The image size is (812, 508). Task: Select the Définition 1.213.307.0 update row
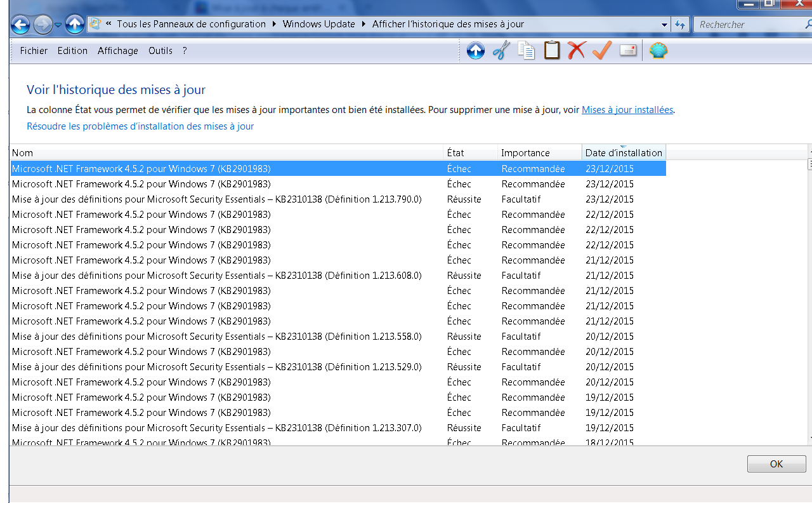(x=338, y=428)
